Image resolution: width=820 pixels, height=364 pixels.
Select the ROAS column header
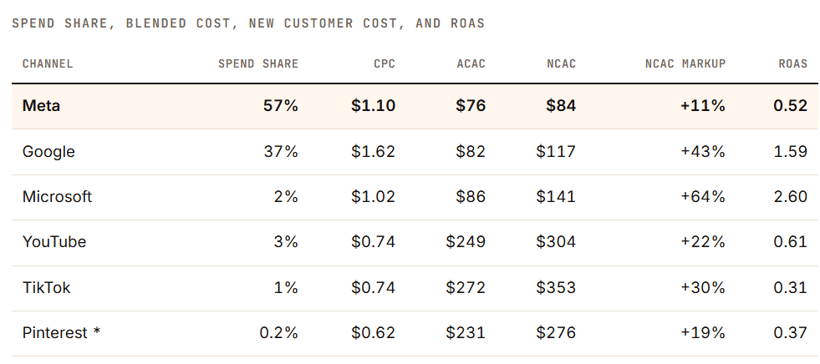coord(793,64)
